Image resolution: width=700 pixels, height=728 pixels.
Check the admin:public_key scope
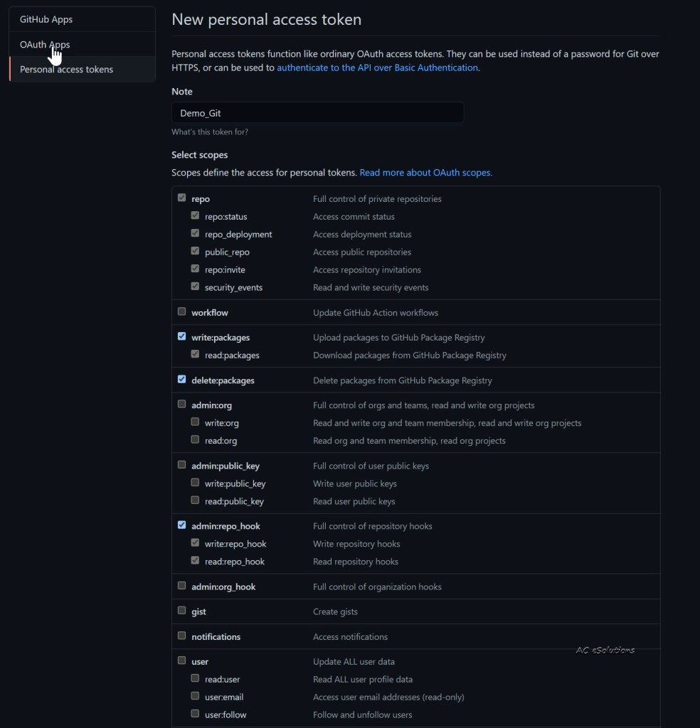pyautogui.click(x=182, y=465)
